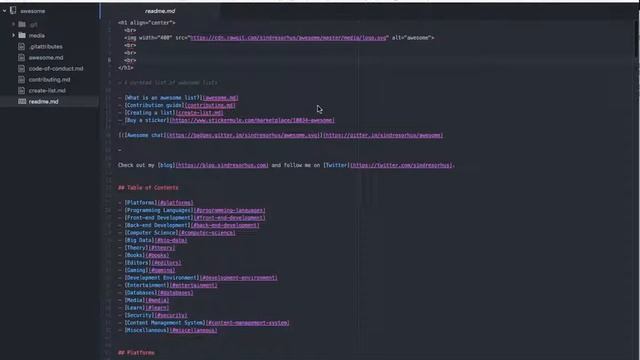Click the (#theory) anchor link

point(162,248)
